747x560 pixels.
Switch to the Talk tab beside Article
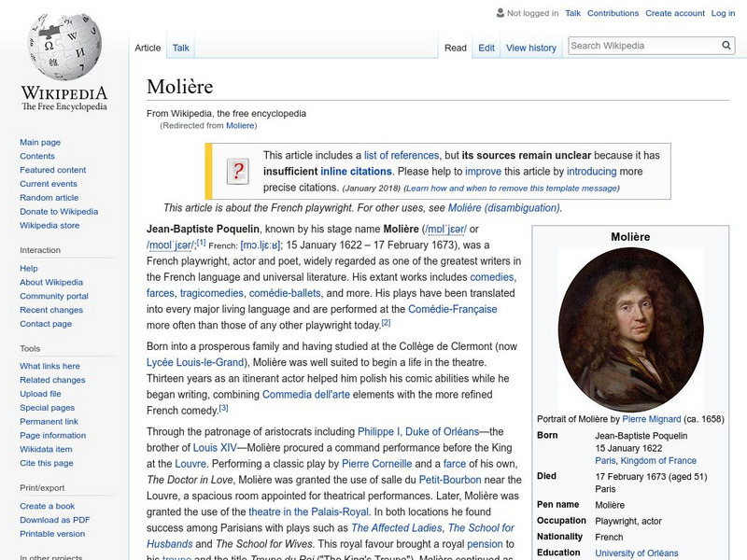point(180,48)
